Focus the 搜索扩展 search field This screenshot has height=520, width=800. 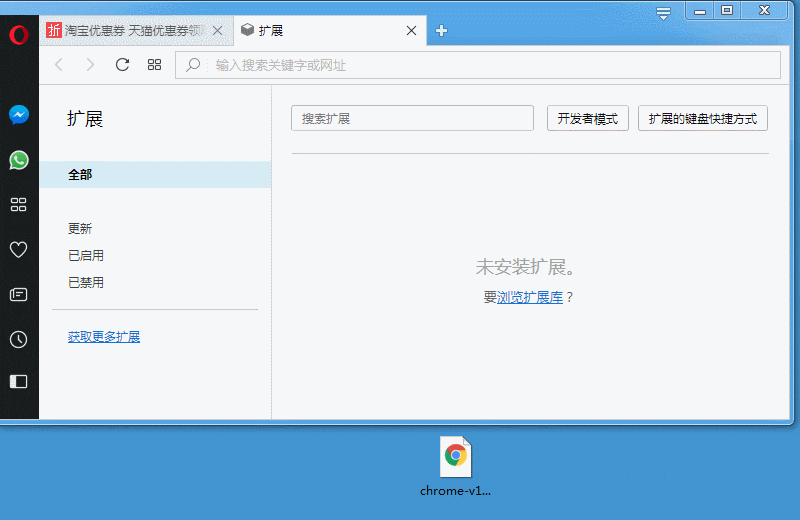tap(412, 119)
